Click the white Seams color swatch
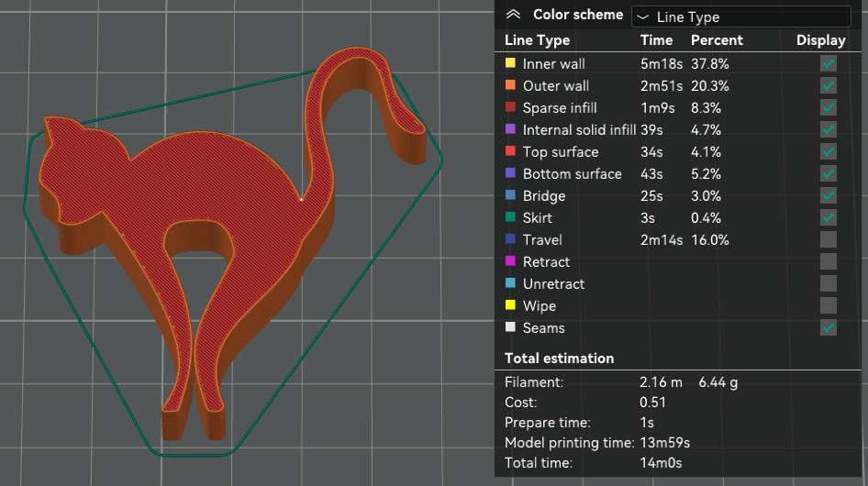868x486 pixels. [510, 327]
